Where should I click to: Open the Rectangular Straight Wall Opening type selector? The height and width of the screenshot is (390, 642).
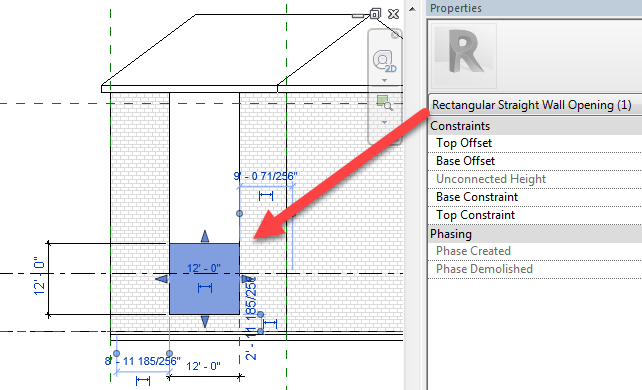(535, 105)
